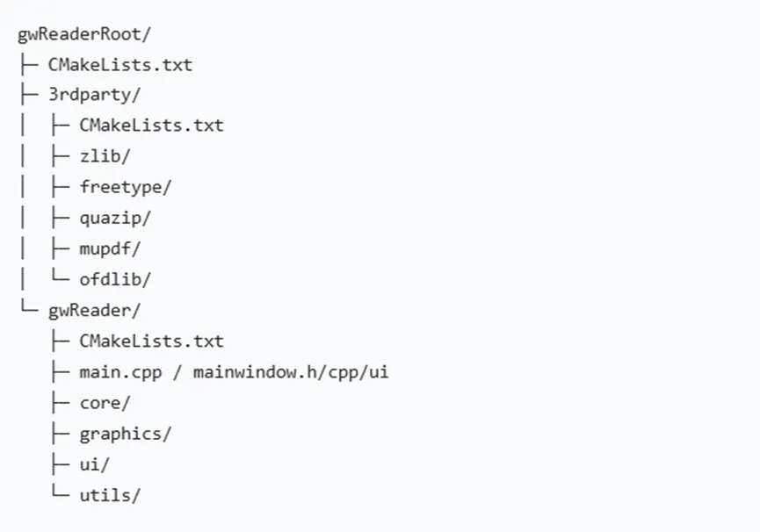Expand the 3rdparty/ folder entry
This screenshot has height=532, width=760.
tap(95, 95)
